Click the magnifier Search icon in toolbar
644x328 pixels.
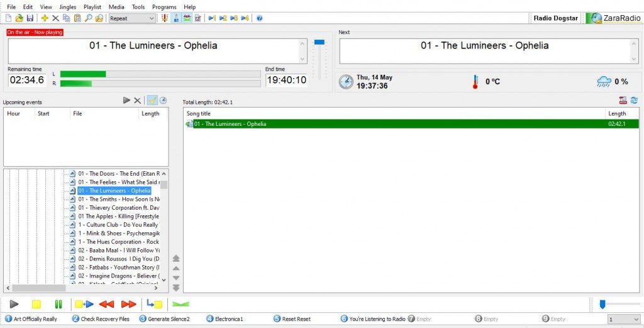coord(88,18)
